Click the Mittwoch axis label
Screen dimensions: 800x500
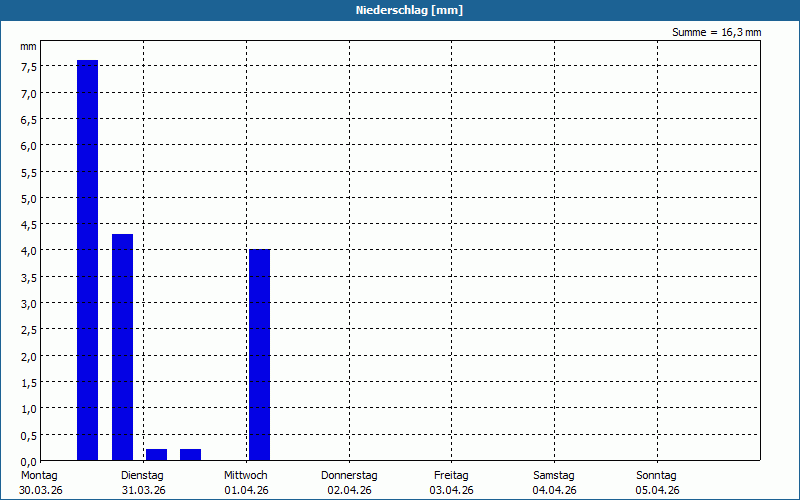[246, 475]
